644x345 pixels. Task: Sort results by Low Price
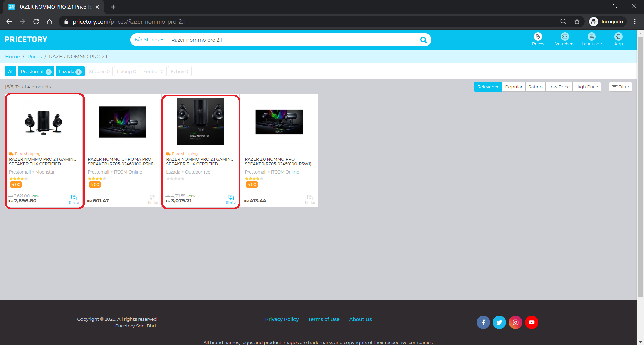[559, 87]
